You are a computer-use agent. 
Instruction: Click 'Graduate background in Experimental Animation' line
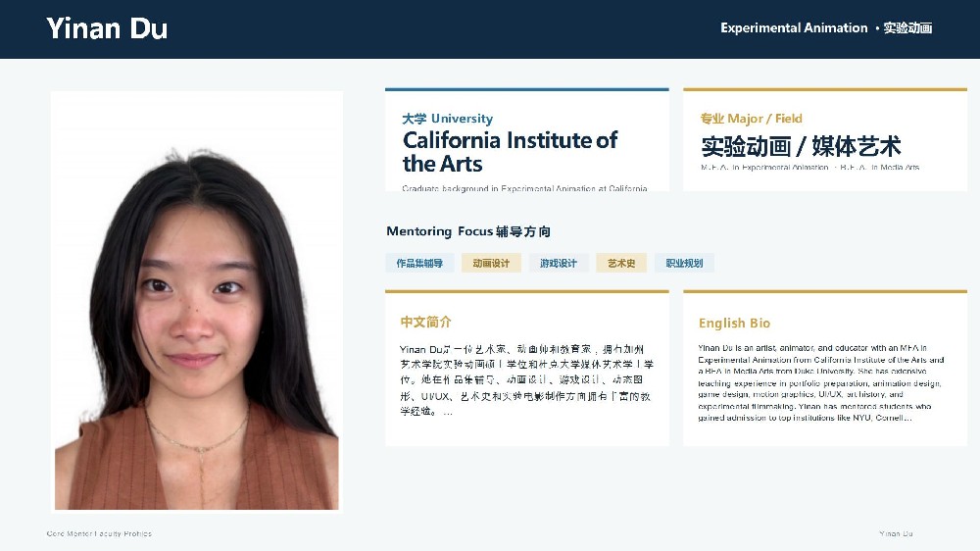tap(525, 187)
